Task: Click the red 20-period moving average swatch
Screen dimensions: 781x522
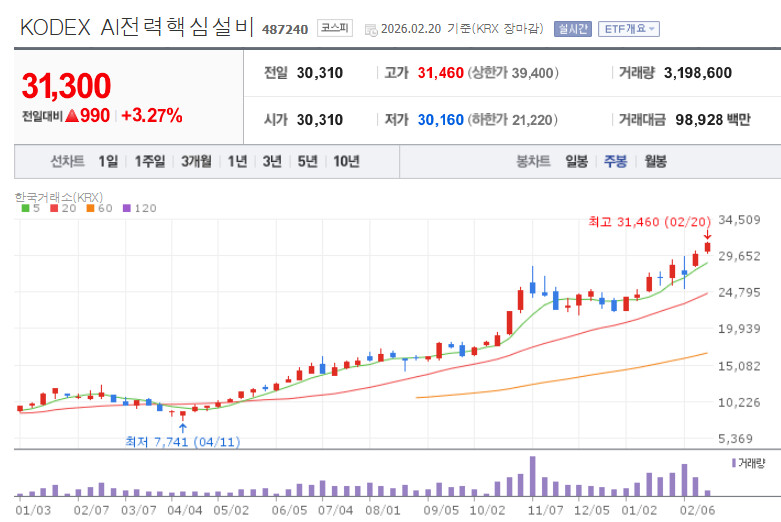Action: [x=54, y=208]
